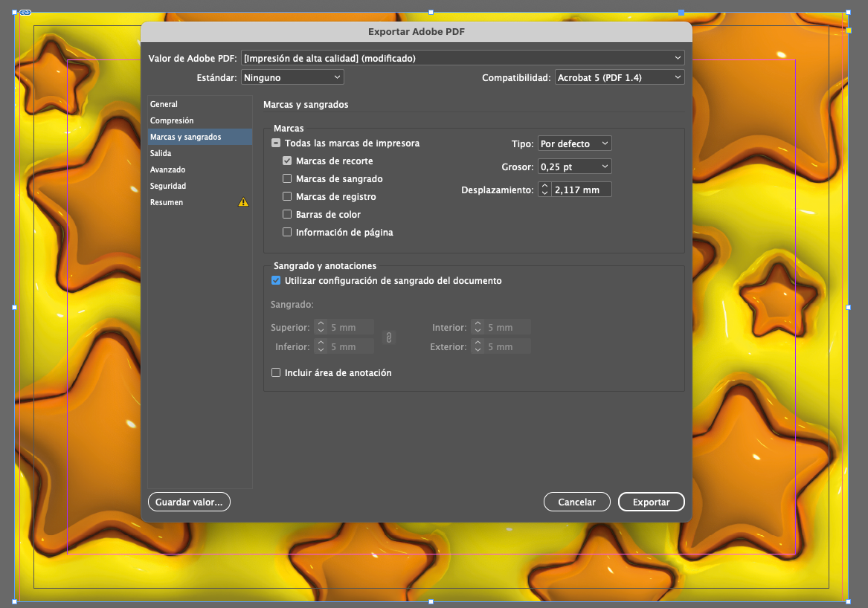Click the Exterior bleed value field
This screenshot has height=608, width=868.
[507, 346]
